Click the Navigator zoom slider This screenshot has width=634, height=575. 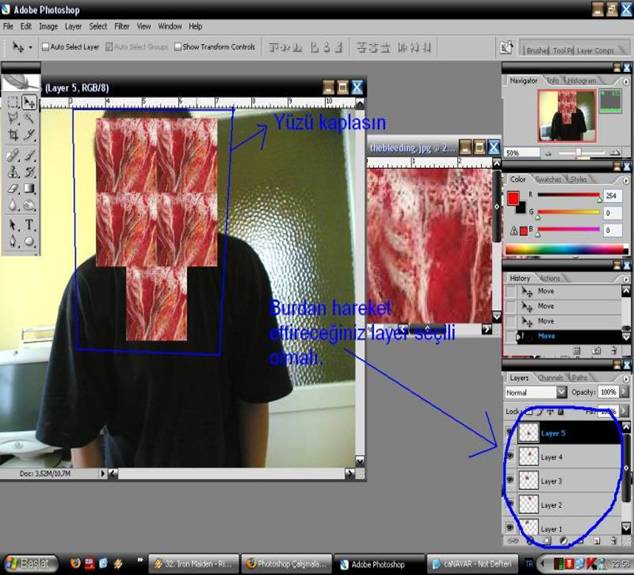pyautogui.click(x=581, y=153)
